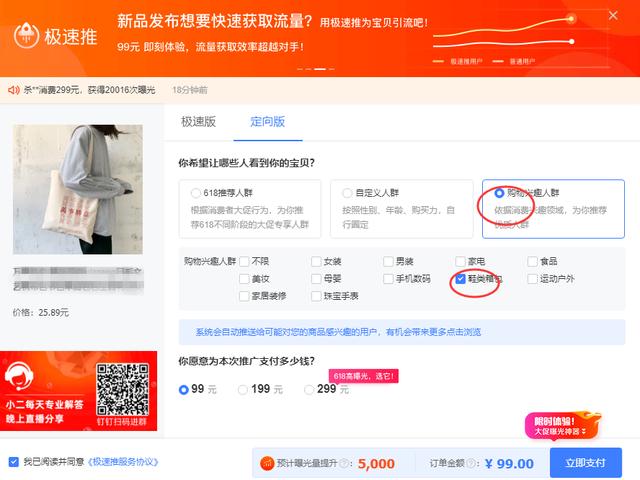Viewport: 640px width, 480px height.
Task: Click the flame icon beside 预计曝光量提升
Action: [x=267, y=463]
